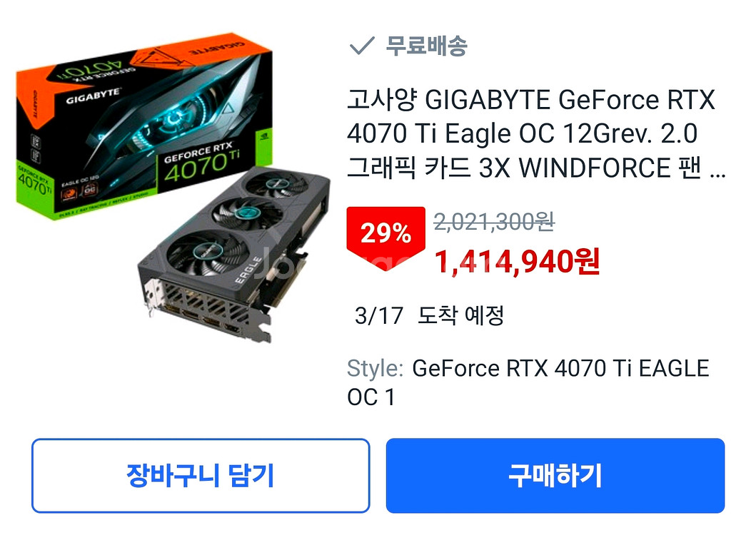
Task: Click the sale price 1,414,940원
Action: point(518,262)
